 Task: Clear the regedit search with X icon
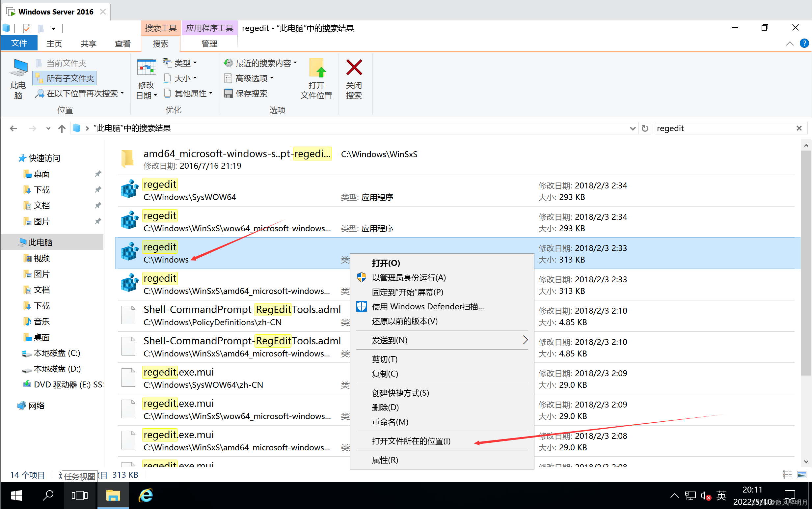pos(799,128)
